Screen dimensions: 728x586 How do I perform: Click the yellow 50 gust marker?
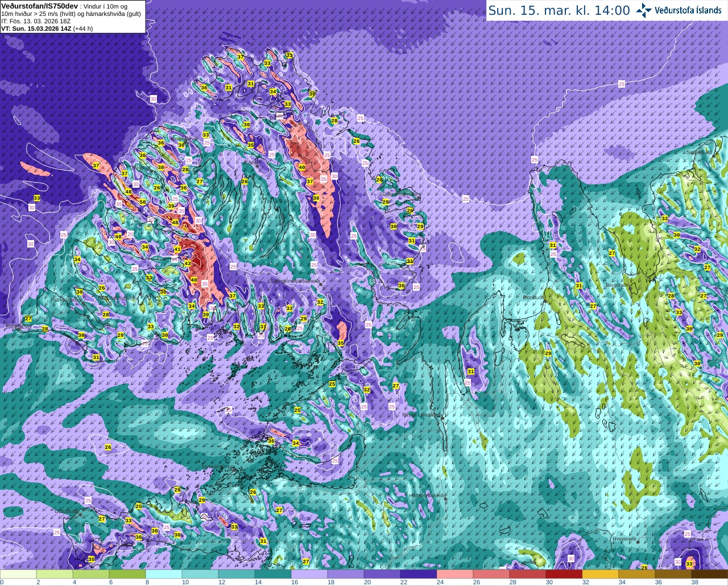point(143,202)
